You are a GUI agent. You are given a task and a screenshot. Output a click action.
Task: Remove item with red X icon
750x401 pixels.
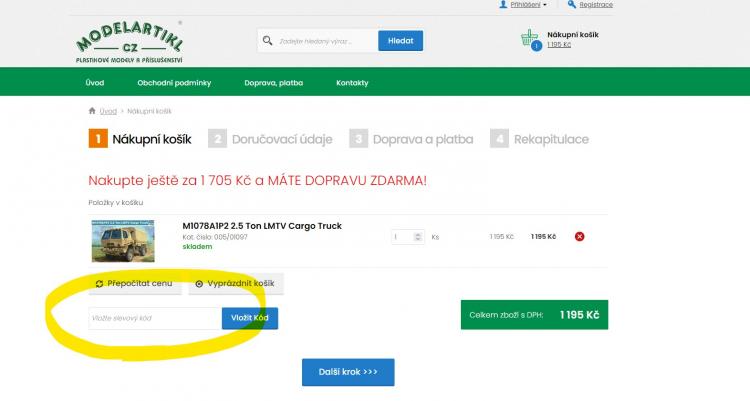579,236
